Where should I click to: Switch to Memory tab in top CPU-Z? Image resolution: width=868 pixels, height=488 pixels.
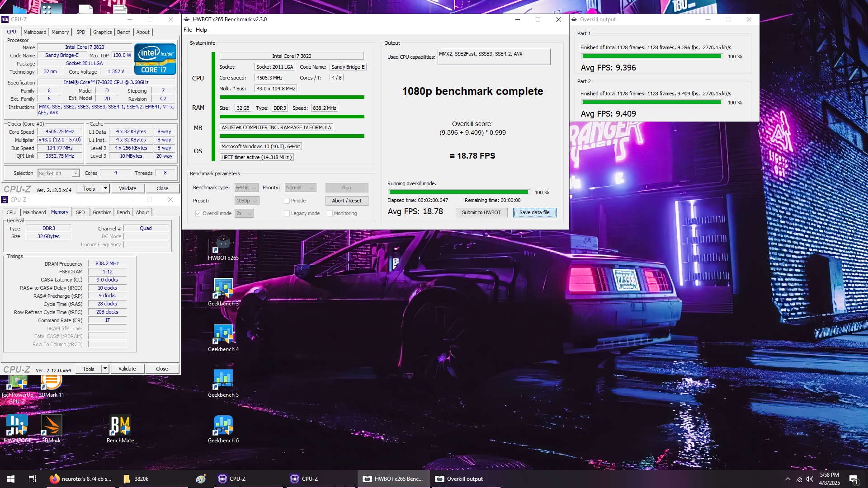(60, 32)
